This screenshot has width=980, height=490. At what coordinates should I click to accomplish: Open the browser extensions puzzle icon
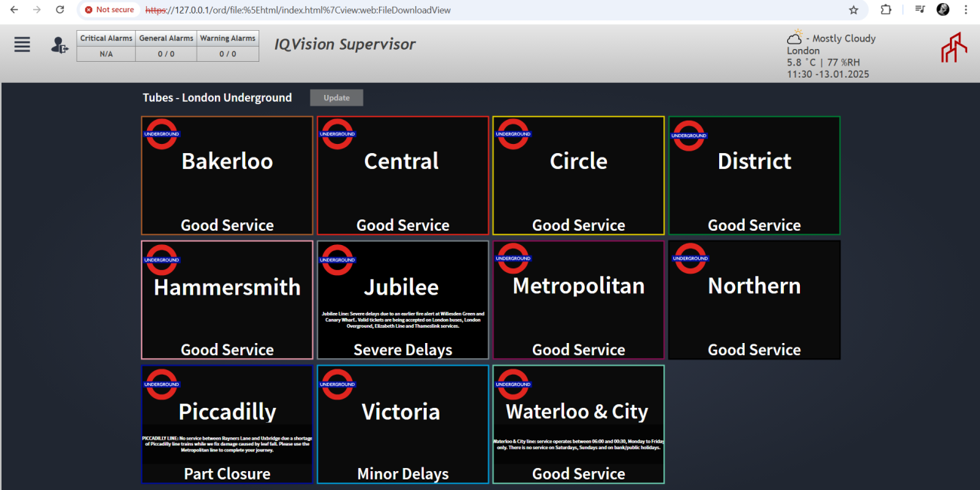point(886,10)
